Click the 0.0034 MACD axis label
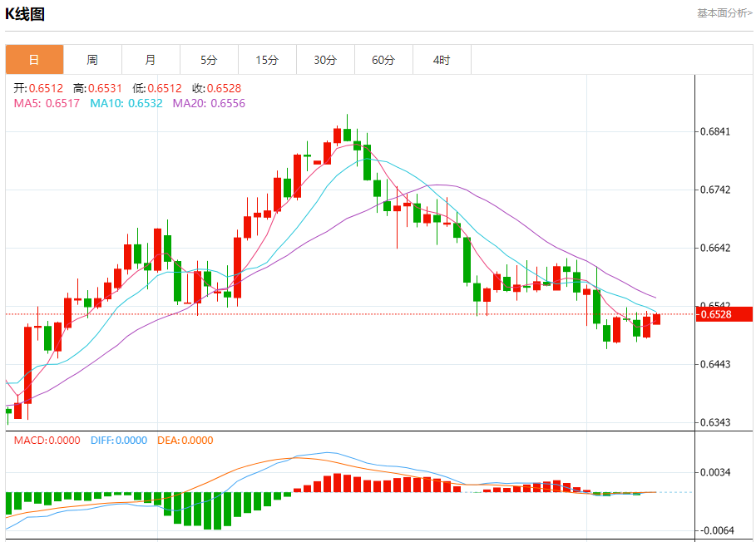Screen dimensions: 756x542 [715, 473]
